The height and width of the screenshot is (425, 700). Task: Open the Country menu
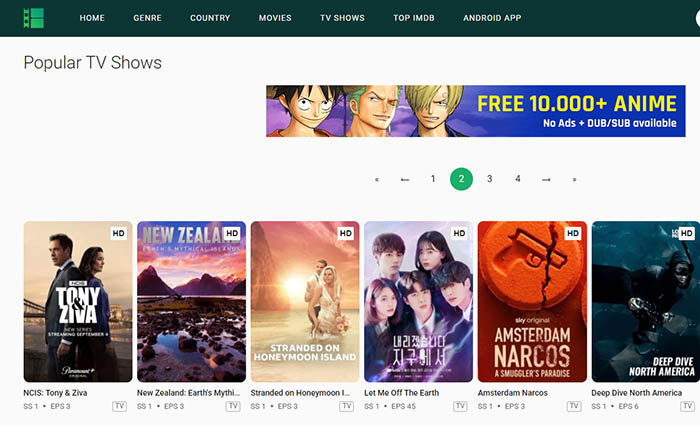point(210,18)
